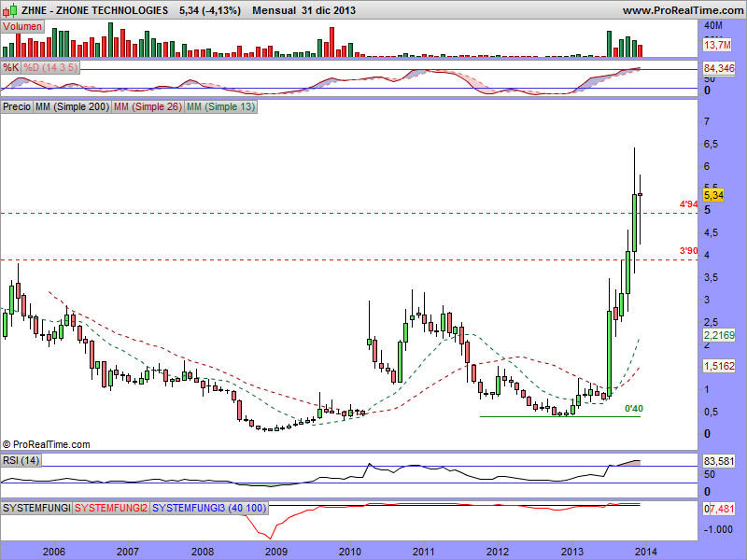Open the www.ProRealTime.com link

[682, 10]
